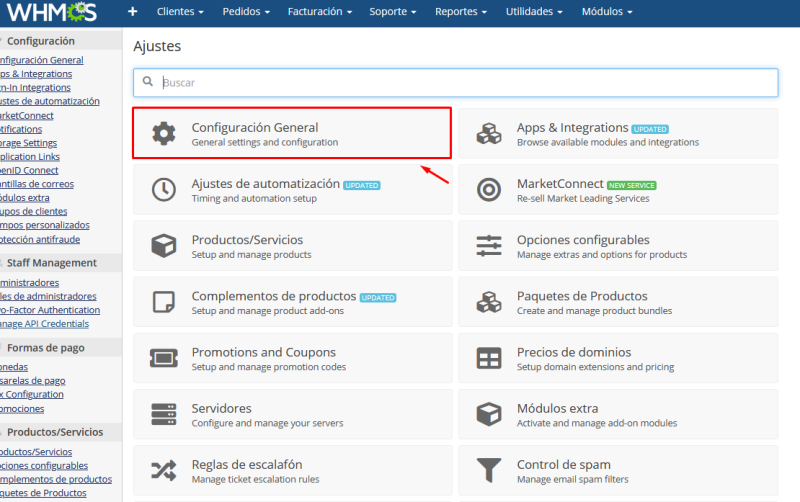Screen dimensions: 800x502
Task: Open the Clientes dropdown menu
Action: click(x=180, y=11)
